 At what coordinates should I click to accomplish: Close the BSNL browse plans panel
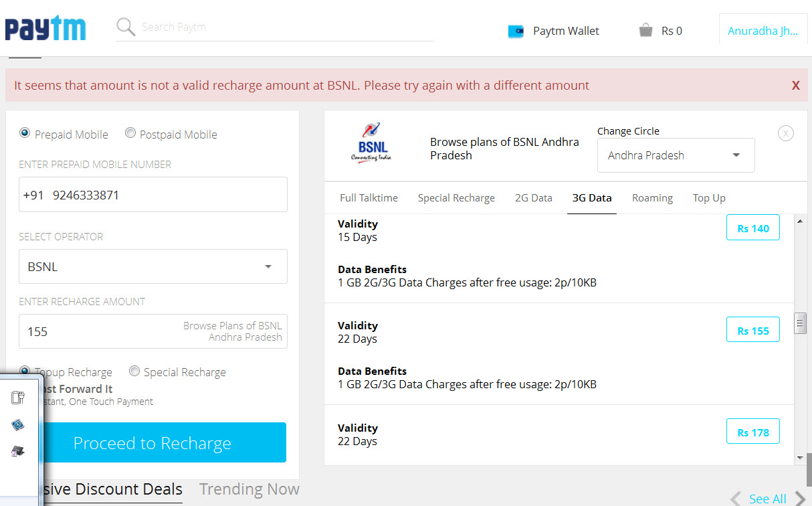786,133
